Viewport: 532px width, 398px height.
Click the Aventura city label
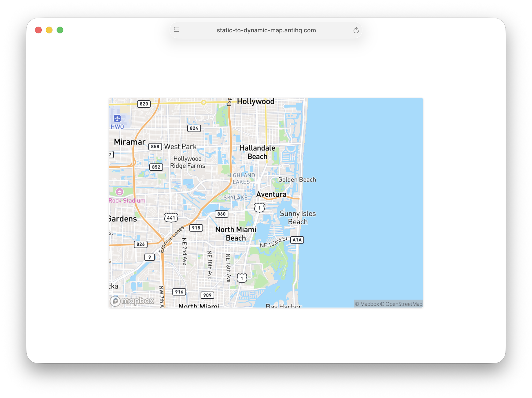point(271,194)
